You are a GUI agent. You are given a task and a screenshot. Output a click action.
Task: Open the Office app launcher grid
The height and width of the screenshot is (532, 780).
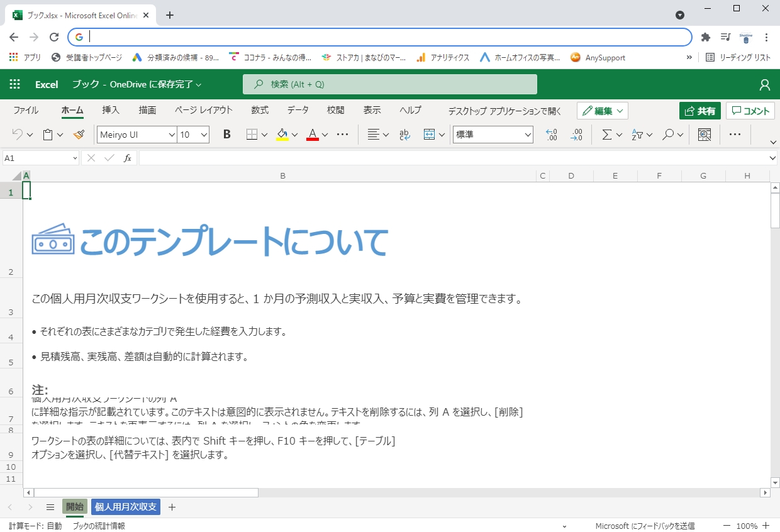tap(14, 84)
